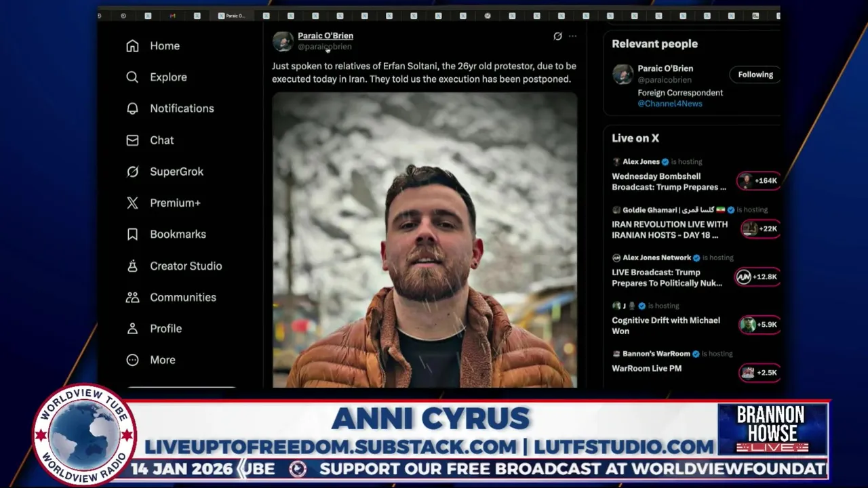
Task: Click the Premium+ X logo icon
Action: pos(132,203)
